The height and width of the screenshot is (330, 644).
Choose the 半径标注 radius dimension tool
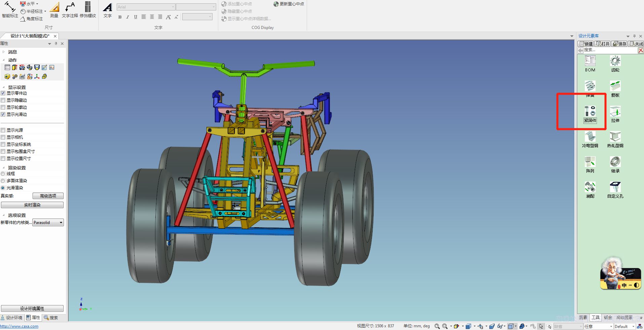[33, 11]
